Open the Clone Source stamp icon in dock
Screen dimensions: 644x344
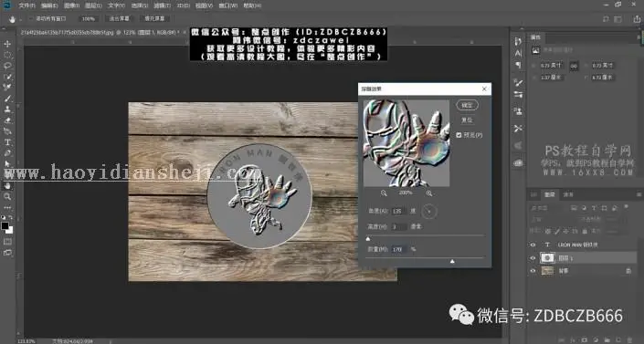click(x=518, y=111)
